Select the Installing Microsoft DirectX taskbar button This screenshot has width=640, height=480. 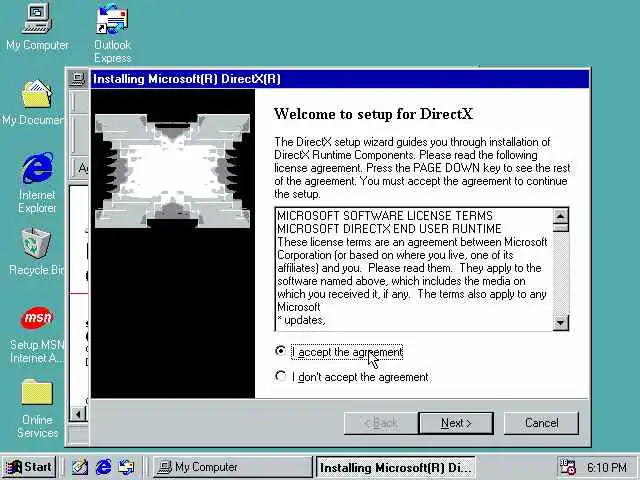(395, 467)
